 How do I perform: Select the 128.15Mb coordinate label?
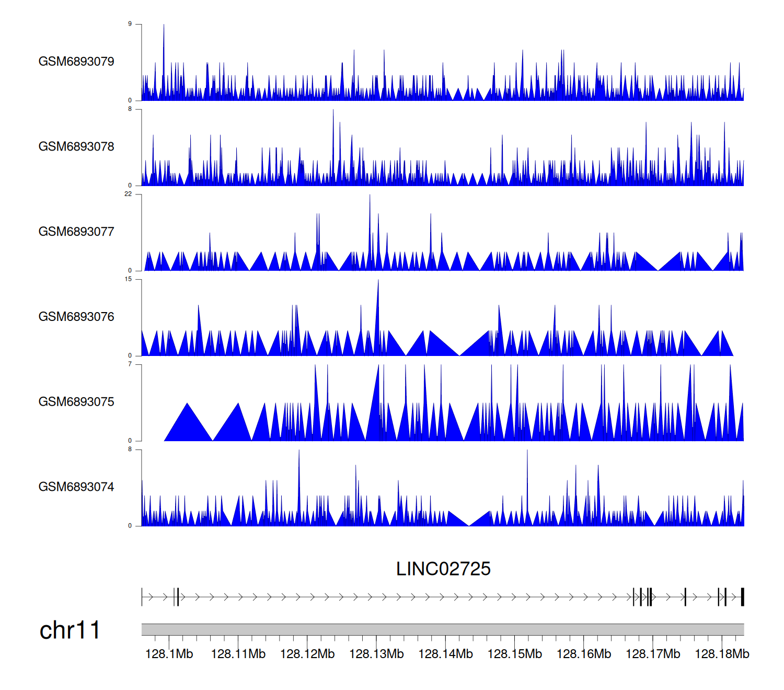click(x=514, y=654)
